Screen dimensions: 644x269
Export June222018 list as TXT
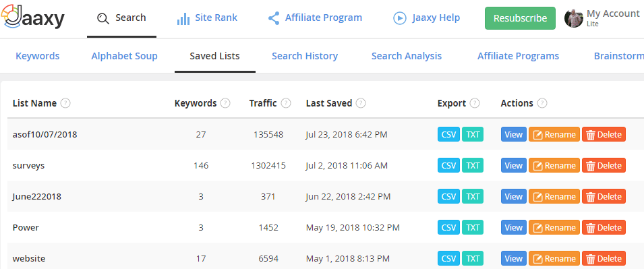(473, 196)
